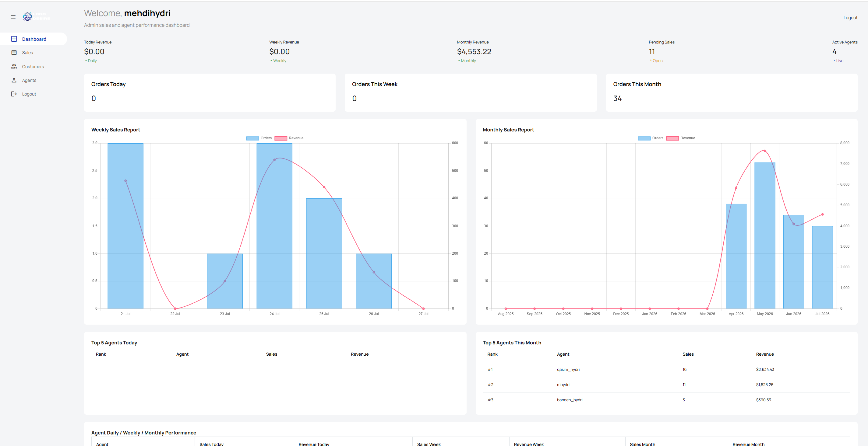Click the Sales Today column header in performance table
The width and height of the screenshot is (868, 446).
211,444
